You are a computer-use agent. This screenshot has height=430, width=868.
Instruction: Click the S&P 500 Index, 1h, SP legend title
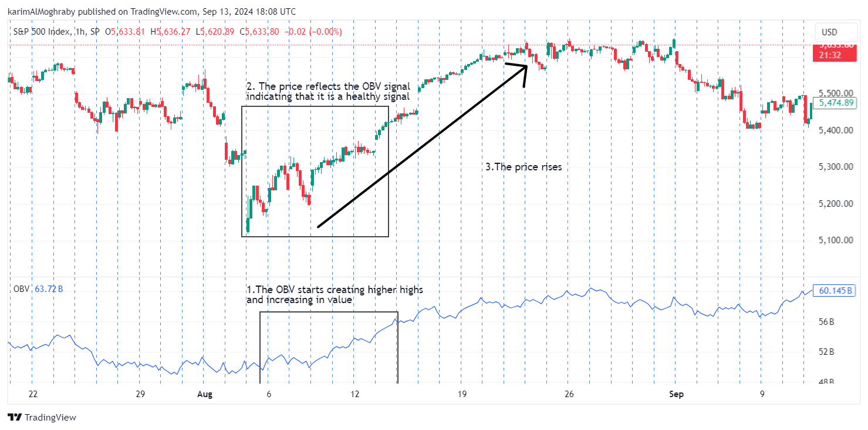(x=57, y=32)
